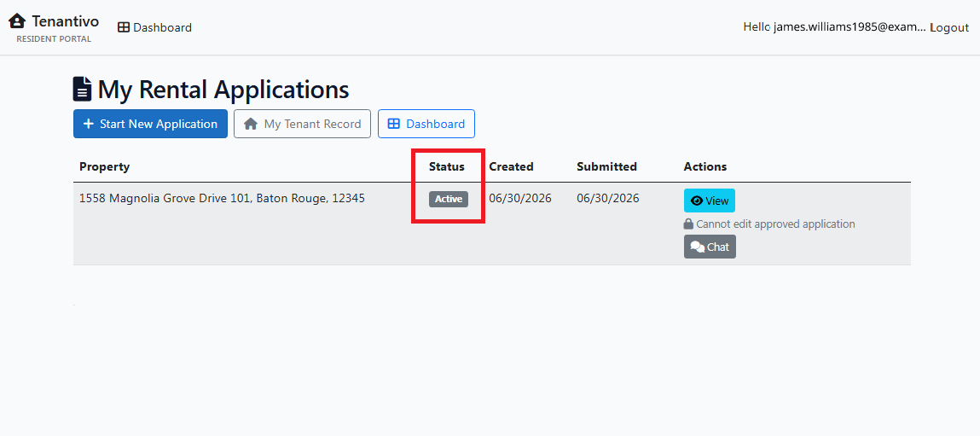Click the house icon in My Tenant Record
980x436 pixels.
251,124
